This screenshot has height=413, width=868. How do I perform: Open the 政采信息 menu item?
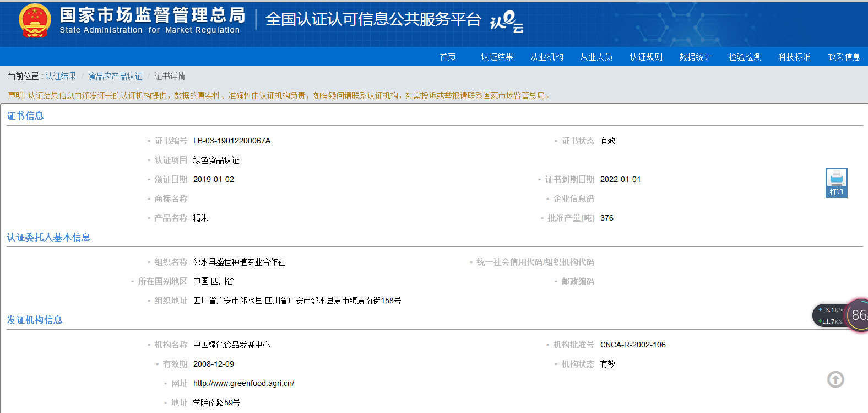coord(844,57)
